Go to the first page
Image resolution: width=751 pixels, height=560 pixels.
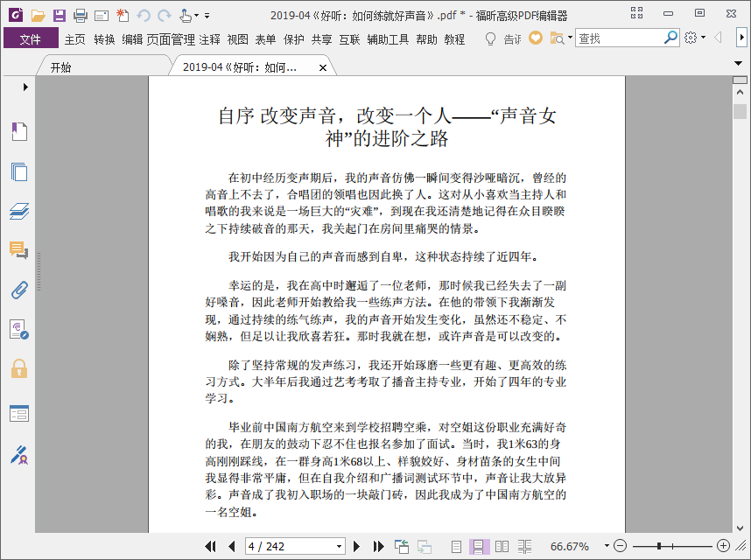210,546
